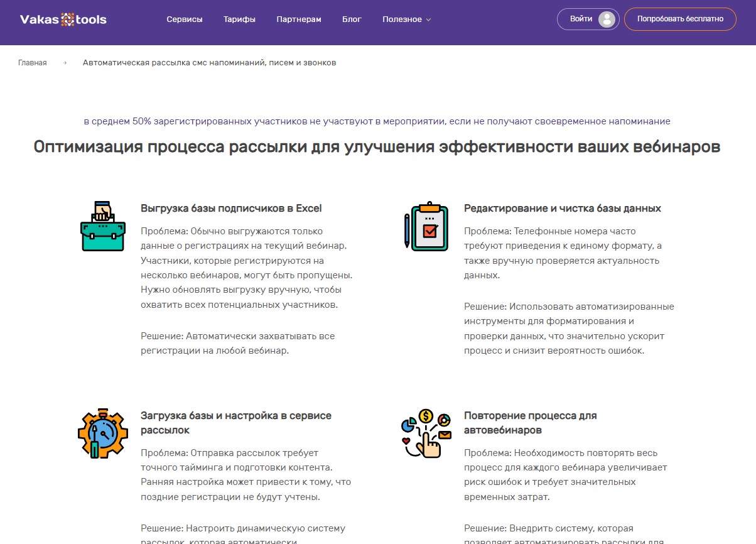
Task: Click the hand pointer marketing icon
Action: point(426,433)
